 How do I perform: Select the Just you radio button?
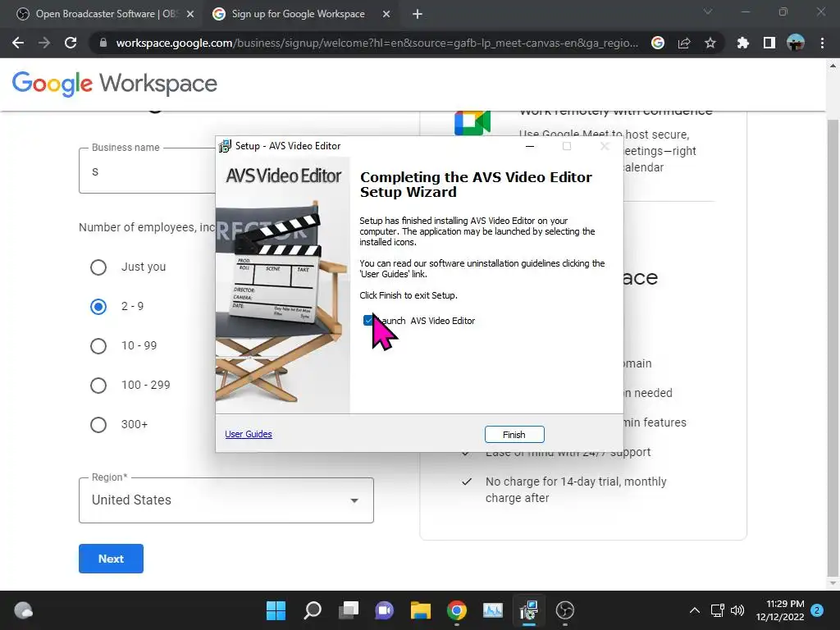point(98,267)
